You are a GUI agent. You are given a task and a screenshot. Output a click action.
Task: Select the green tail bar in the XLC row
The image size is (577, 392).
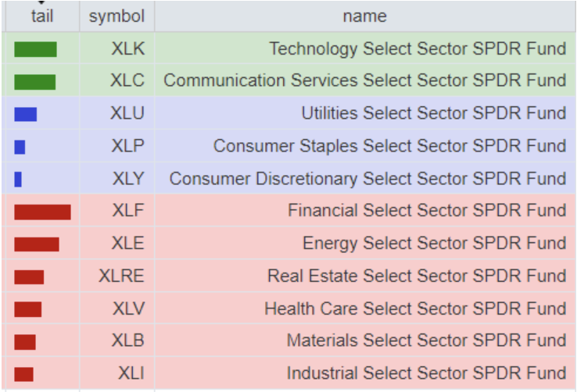coord(34,82)
